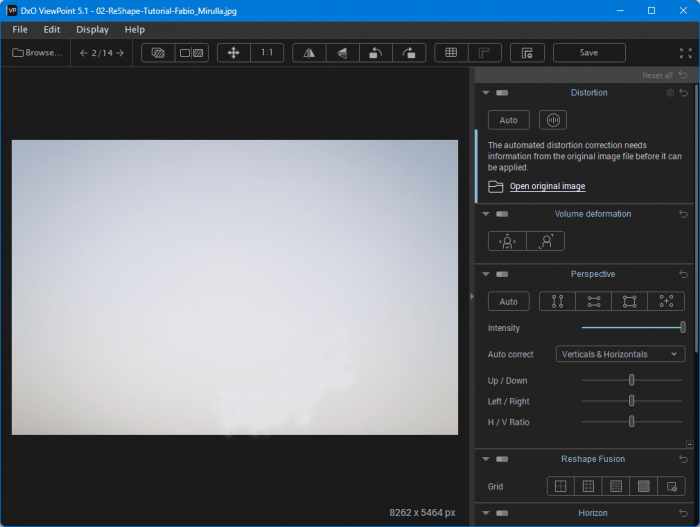
Task: Open the Display menu
Action: 92,29
